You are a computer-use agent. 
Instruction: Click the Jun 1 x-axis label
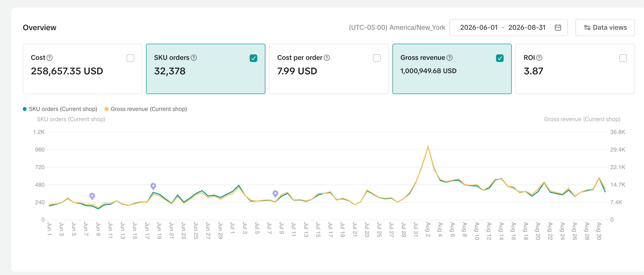(x=49, y=229)
